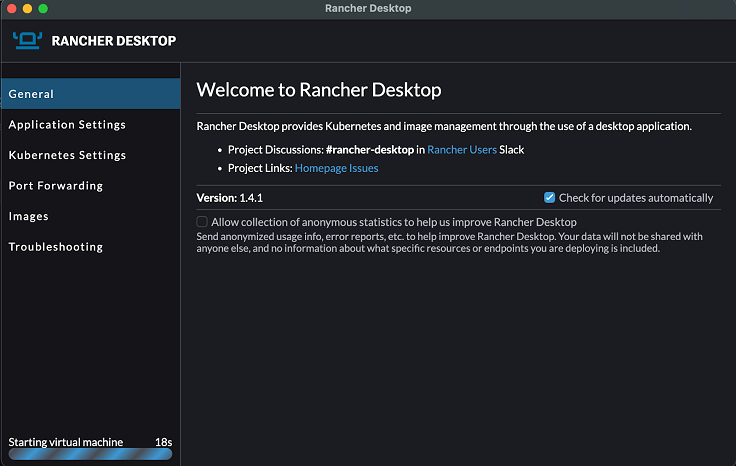Open the project Homepage link
This screenshot has height=466, width=736.
[x=321, y=168]
